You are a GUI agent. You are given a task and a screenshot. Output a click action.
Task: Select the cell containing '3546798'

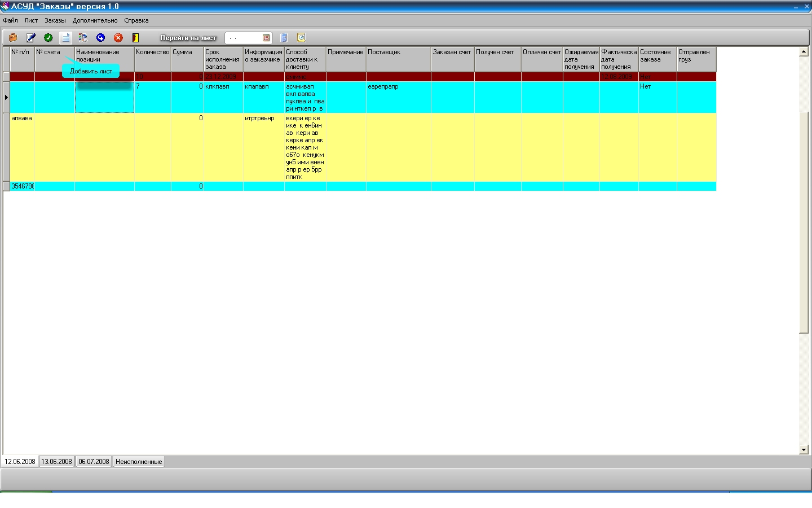tap(22, 186)
